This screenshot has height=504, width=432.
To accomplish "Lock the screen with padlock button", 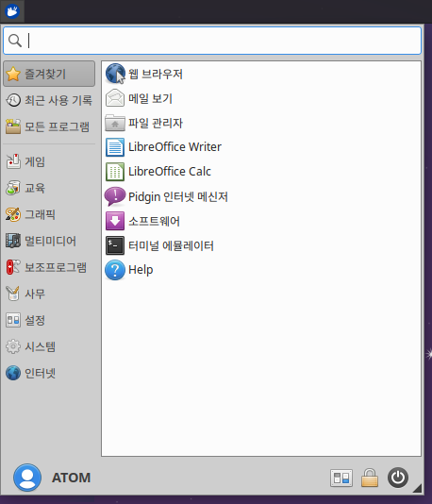I will pos(370,478).
